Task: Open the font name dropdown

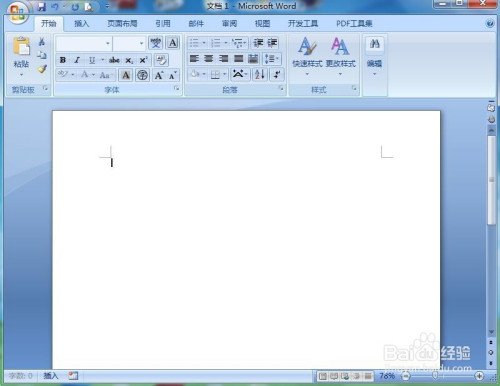Action: coord(108,43)
